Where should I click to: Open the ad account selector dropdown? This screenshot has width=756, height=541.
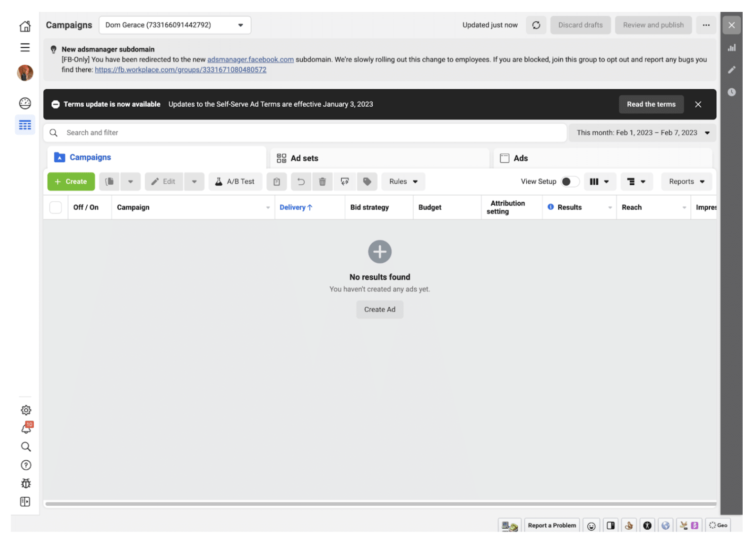175,25
